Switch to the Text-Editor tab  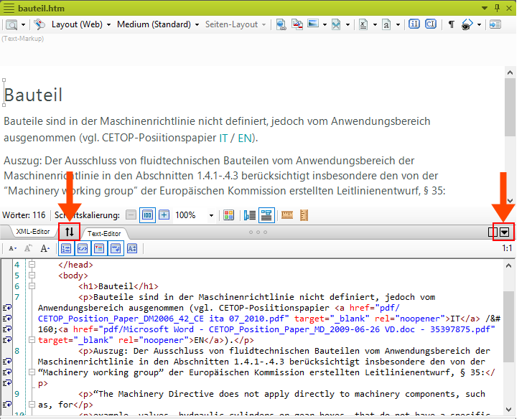tap(105, 233)
